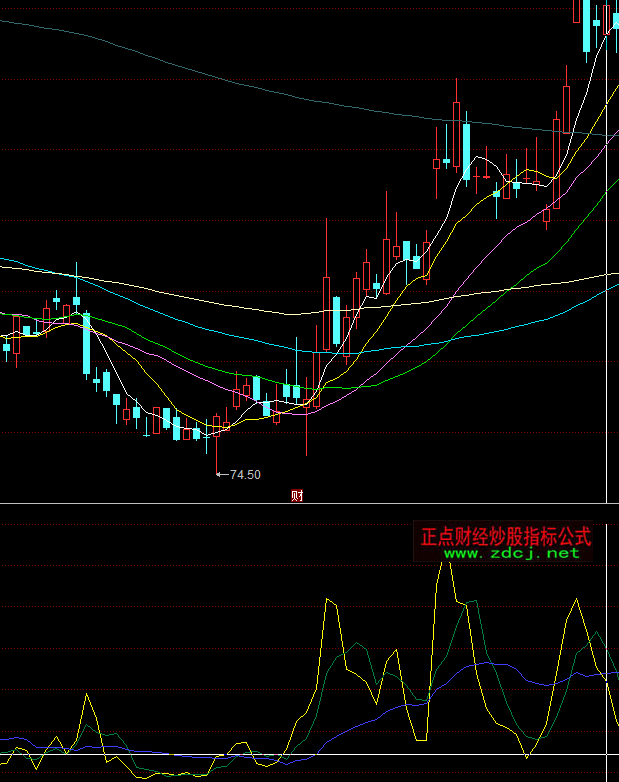619x782 pixels.
Task: Select the white horizontal baseline in indicator panel
Action: [300, 755]
